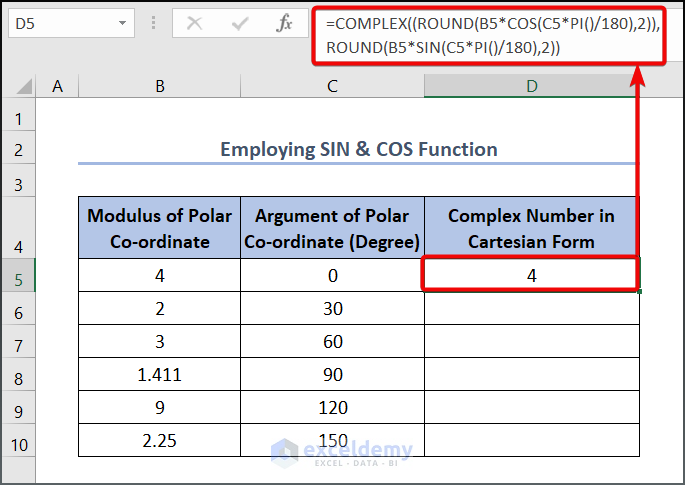Image resolution: width=685 pixels, height=485 pixels.
Task: Cancel formula entry with the X icon
Action: pos(194,23)
